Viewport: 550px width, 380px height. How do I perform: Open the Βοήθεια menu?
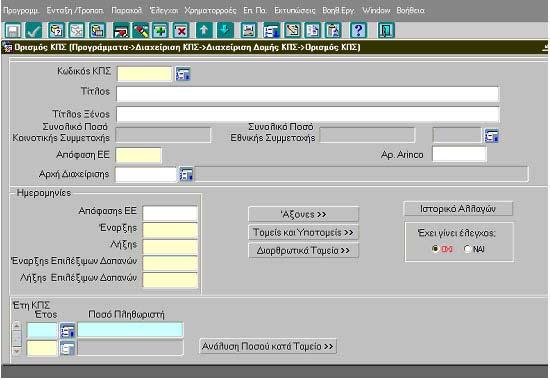410,11
